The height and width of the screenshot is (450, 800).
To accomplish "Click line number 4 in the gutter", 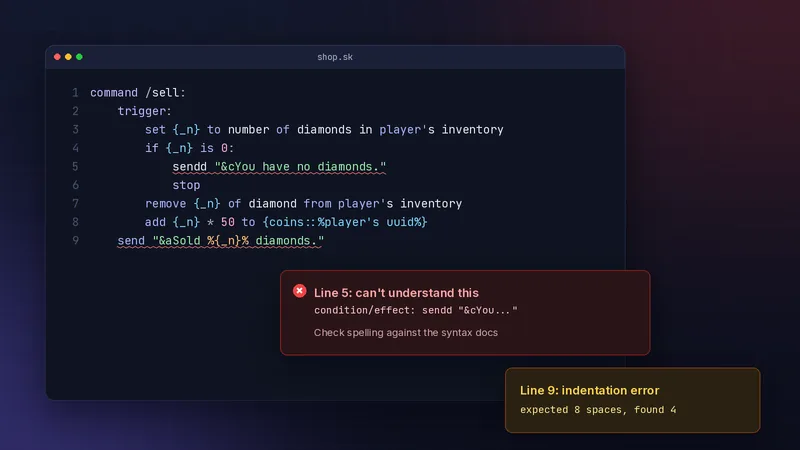I will 76,148.
